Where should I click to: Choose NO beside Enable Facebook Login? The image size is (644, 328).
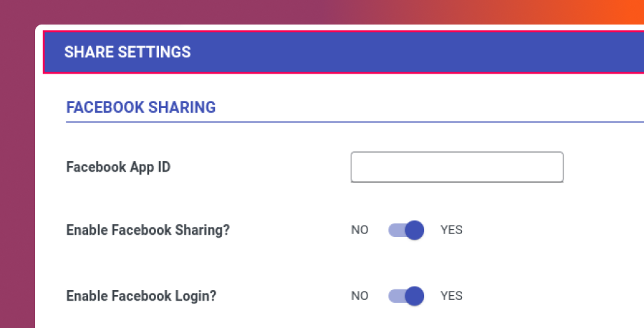(360, 296)
